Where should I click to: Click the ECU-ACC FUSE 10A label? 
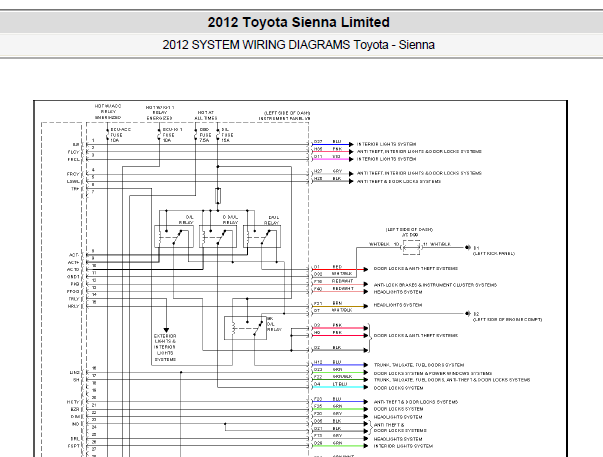(120, 135)
